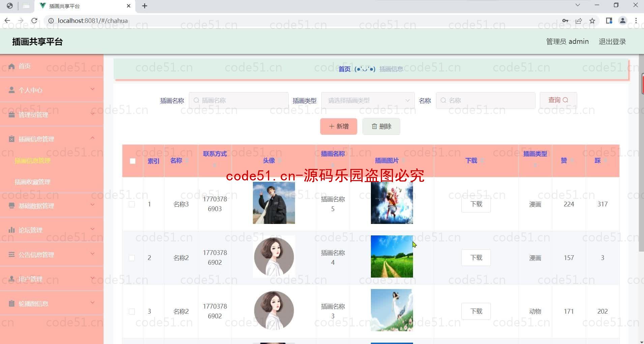Expand the 管理员管理 sidebar menu
Screen dimensions: 644x344
(92, 114)
